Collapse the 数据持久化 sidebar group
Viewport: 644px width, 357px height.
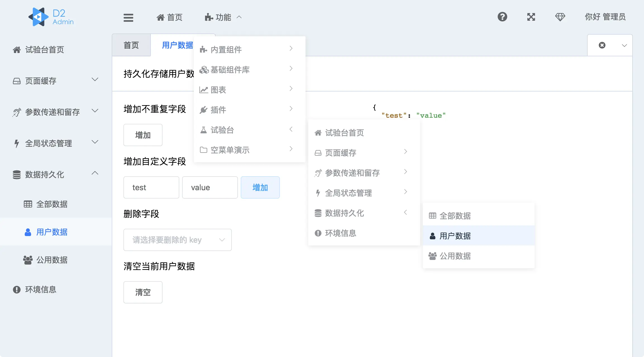tap(56, 174)
